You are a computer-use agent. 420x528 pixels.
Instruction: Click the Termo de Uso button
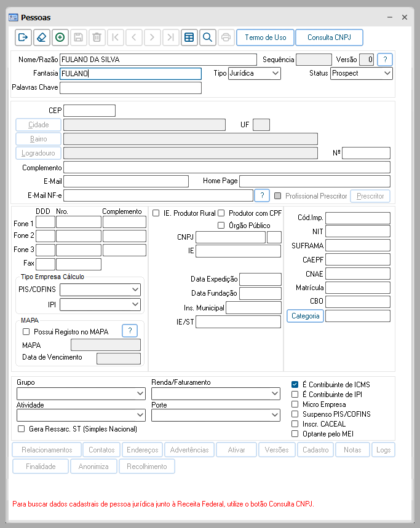(266, 37)
